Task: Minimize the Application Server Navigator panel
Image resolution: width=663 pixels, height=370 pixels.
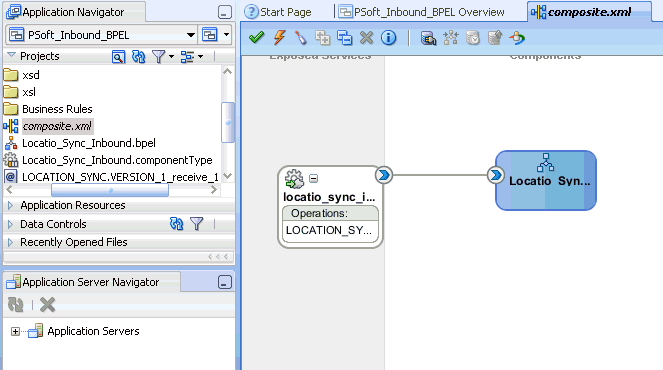Action: (225, 282)
